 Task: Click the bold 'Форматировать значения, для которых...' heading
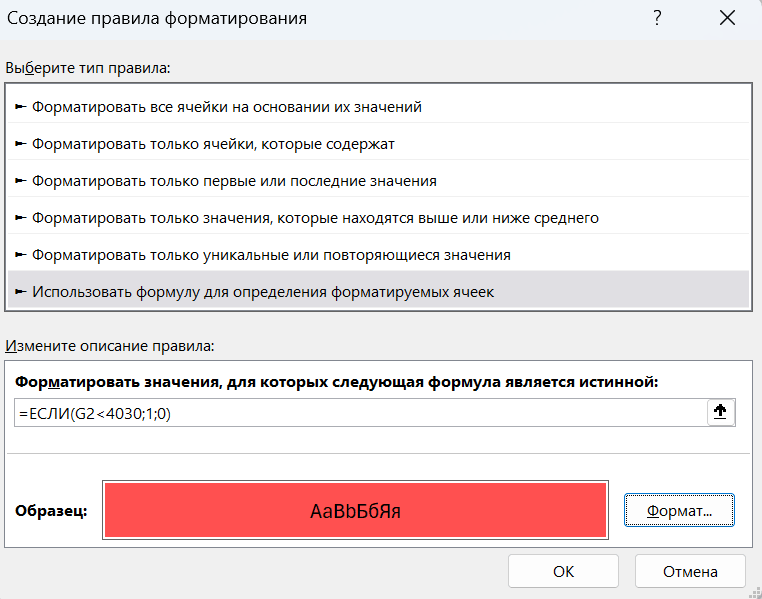point(336,382)
